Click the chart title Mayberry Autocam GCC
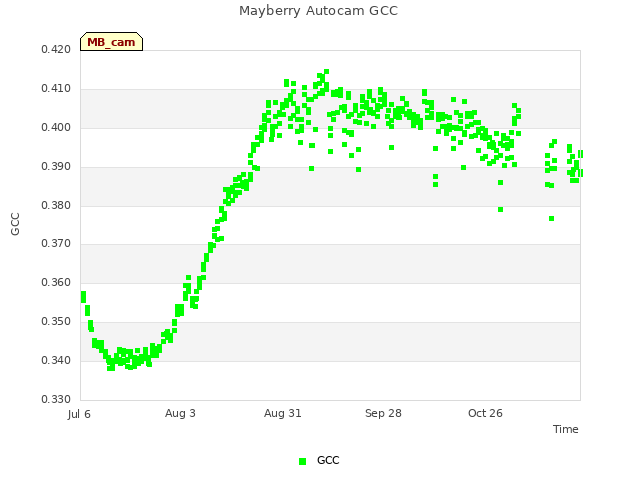 pos(318,11)
